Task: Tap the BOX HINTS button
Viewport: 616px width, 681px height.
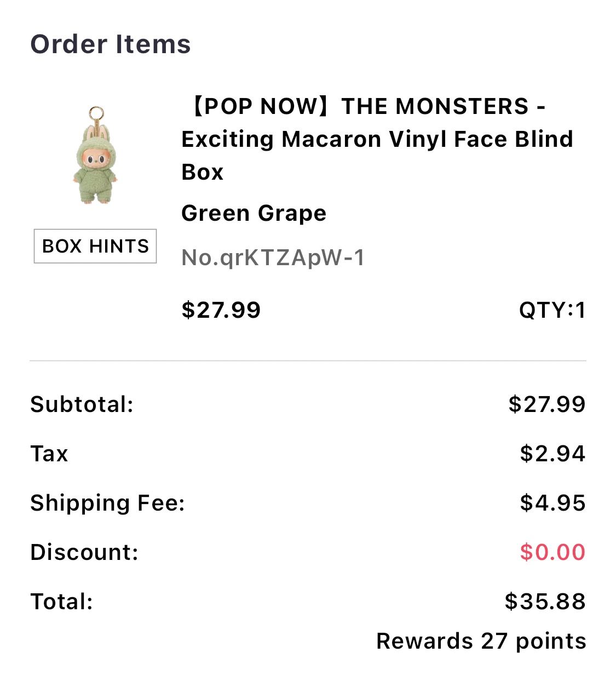Action: [95, 246]
